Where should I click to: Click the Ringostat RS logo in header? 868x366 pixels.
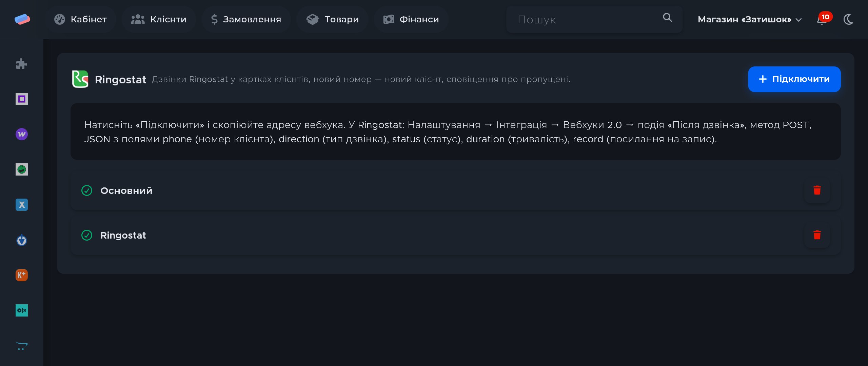pyautogui.click(x=80, y=79)
